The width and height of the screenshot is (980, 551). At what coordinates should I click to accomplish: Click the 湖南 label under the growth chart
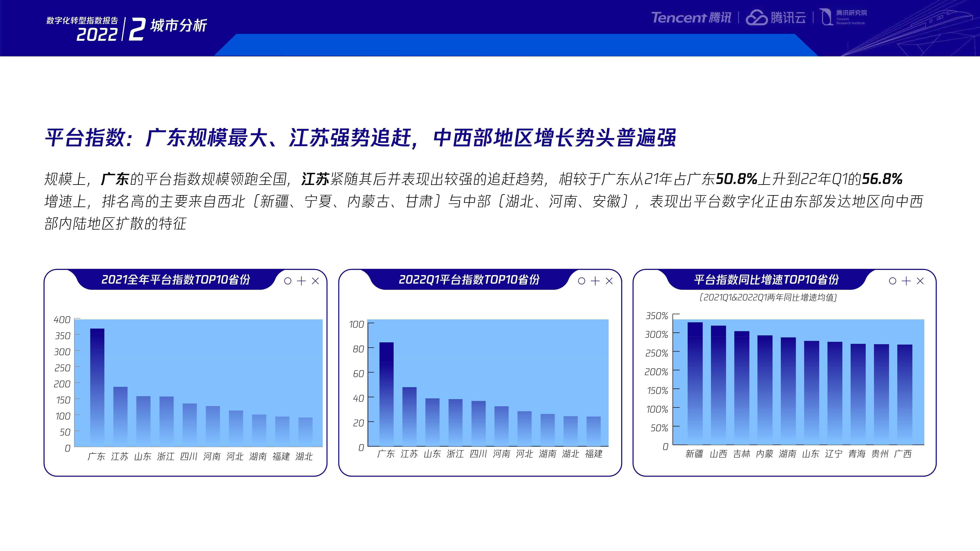tap(787, 454)
